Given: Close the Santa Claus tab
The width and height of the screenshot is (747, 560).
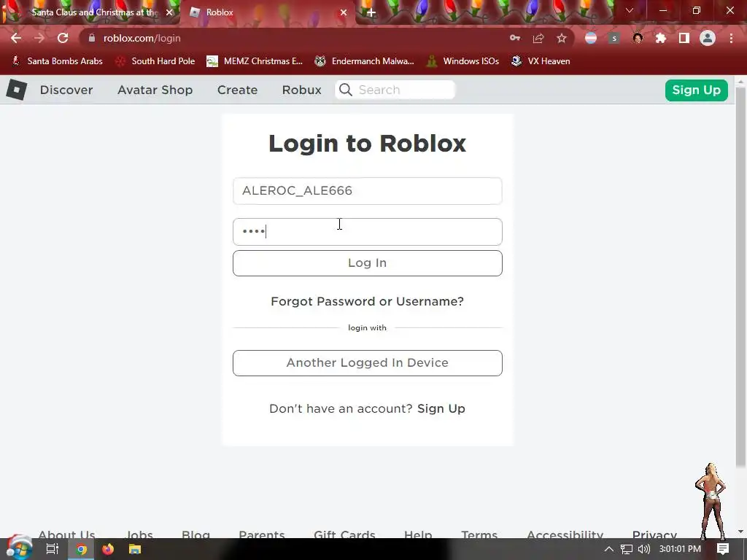Looking at the screenshot, I should click(x=169, y=12).
